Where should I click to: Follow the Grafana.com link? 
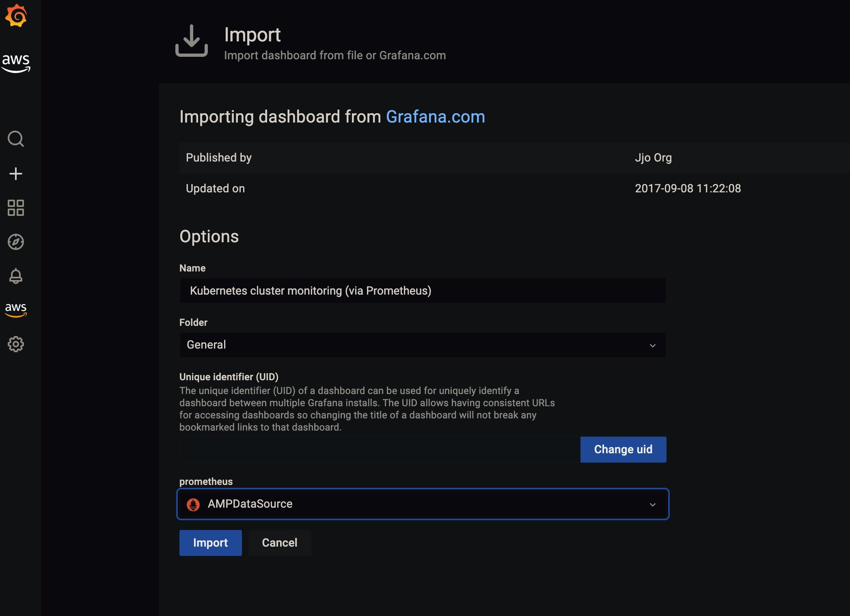(436, 117)
